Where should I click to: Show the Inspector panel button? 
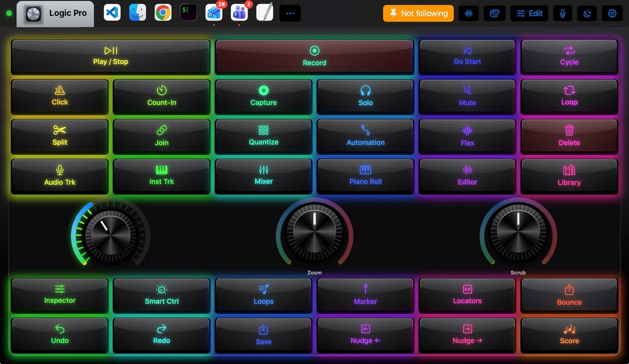(60, 296)
